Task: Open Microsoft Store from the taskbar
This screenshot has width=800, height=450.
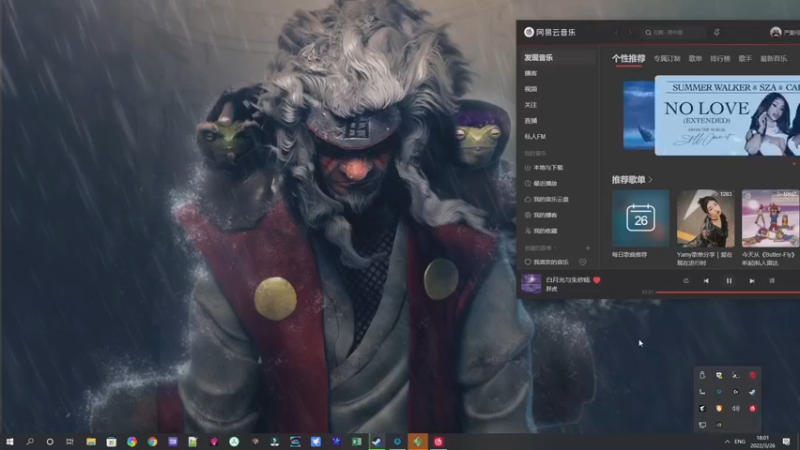Action: tap(111, 441)
